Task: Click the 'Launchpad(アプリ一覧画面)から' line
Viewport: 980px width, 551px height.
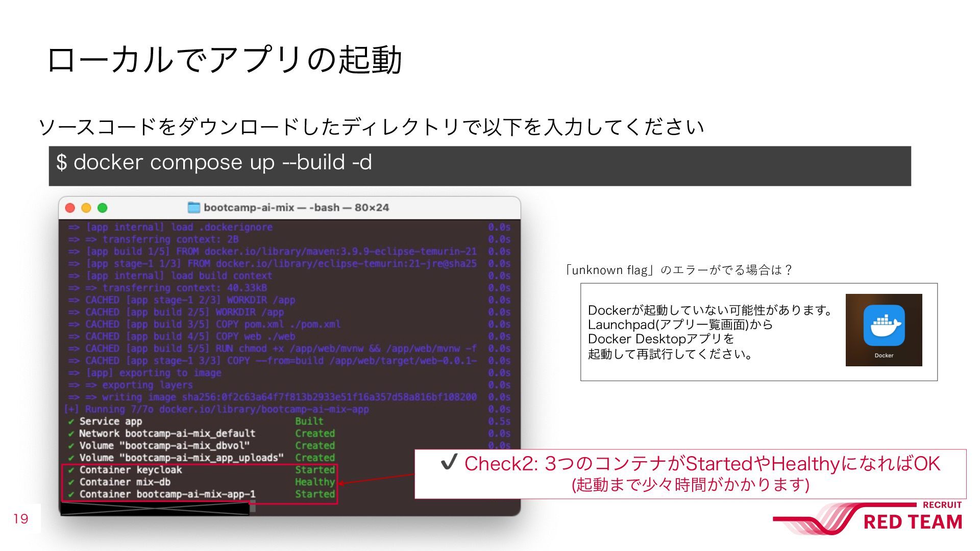Action: click(680, 324)
